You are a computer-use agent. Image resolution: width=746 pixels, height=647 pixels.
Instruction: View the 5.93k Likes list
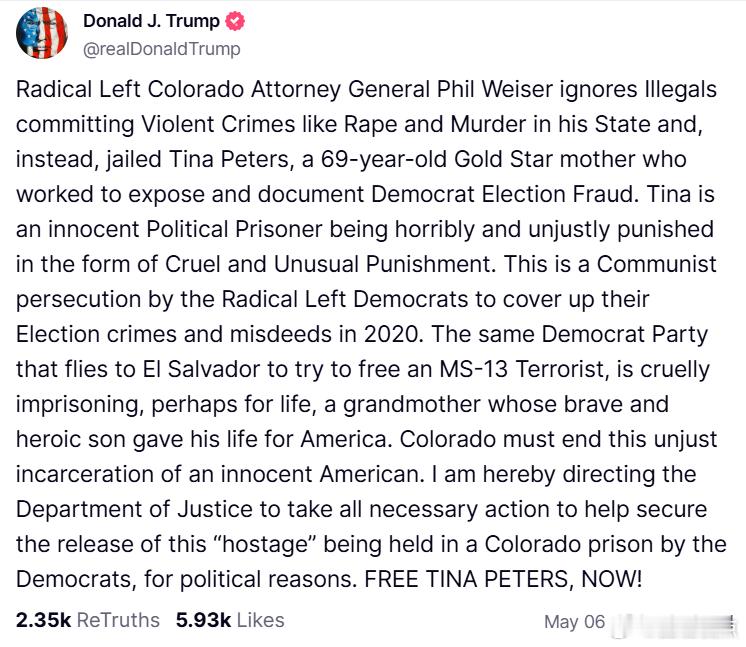click(230, 620)
